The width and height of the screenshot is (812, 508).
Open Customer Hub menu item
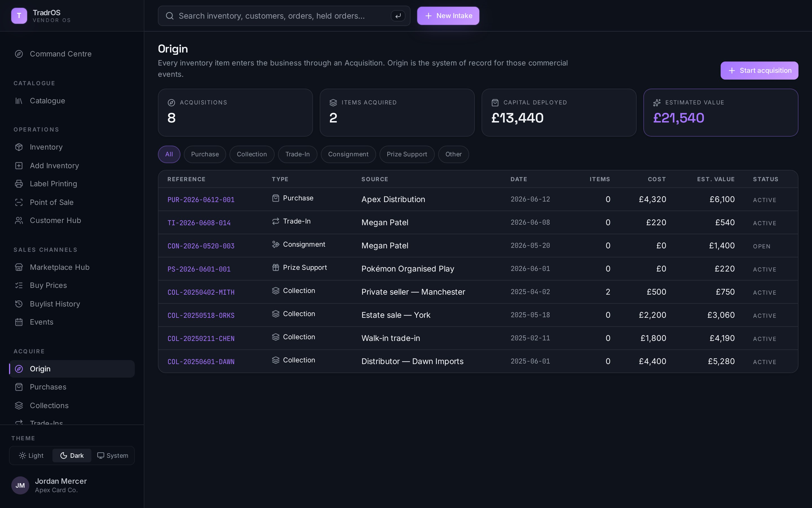72,220
